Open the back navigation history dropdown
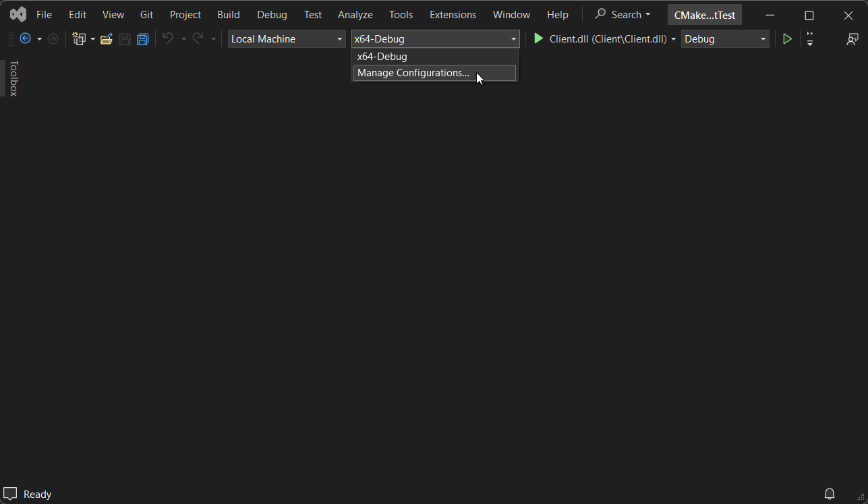 pos(39,39)
